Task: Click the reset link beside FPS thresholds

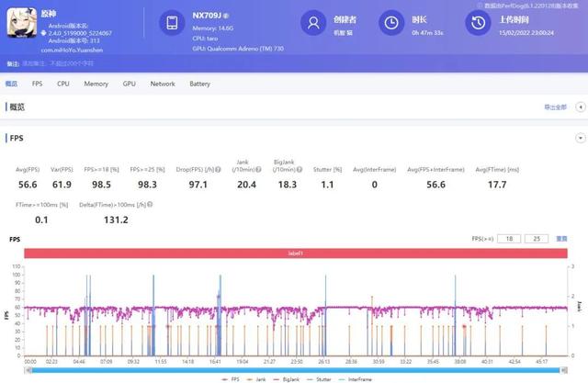Action: coord(561,239)
